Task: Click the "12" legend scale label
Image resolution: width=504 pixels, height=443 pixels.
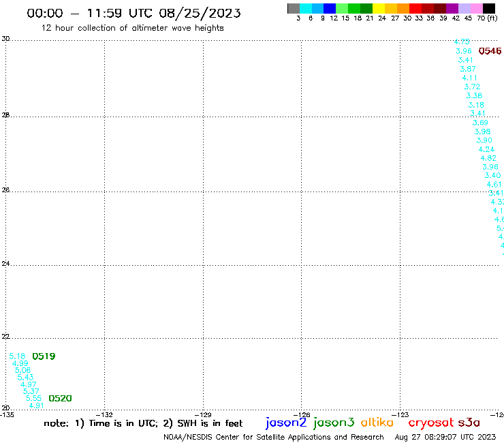Action: pos(334,18)
